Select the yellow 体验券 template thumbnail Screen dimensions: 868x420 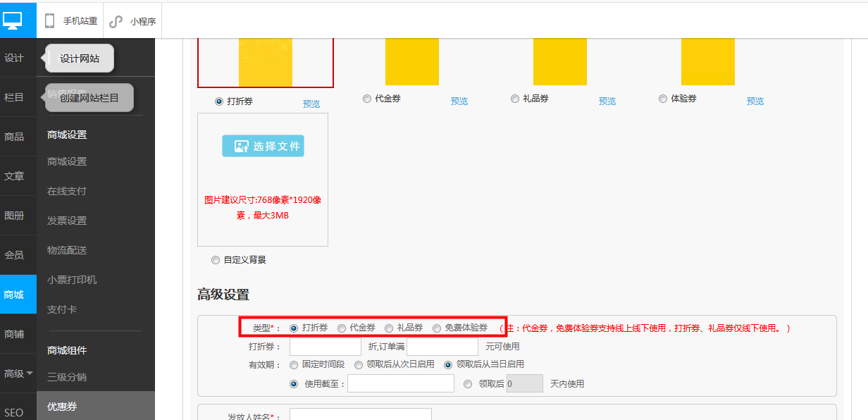(708, 62)
